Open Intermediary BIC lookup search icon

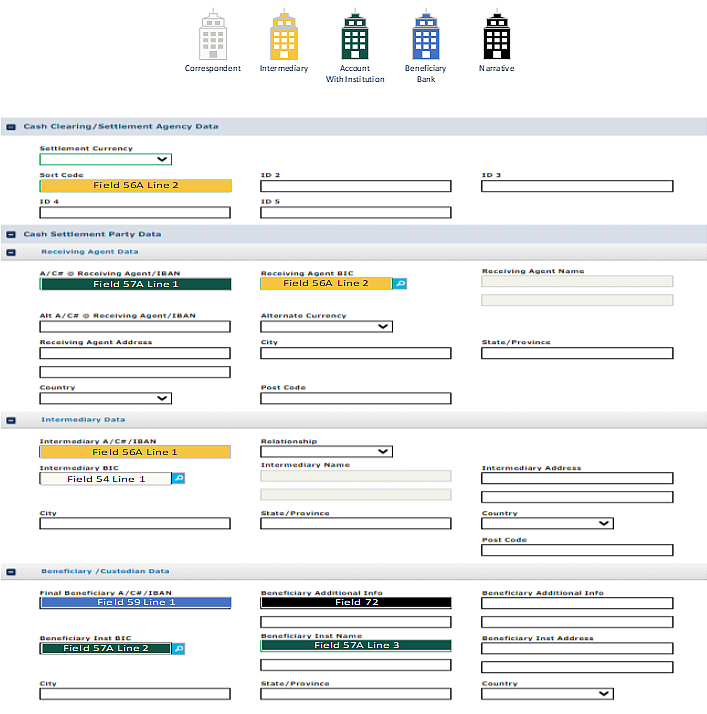coord(178,479)
